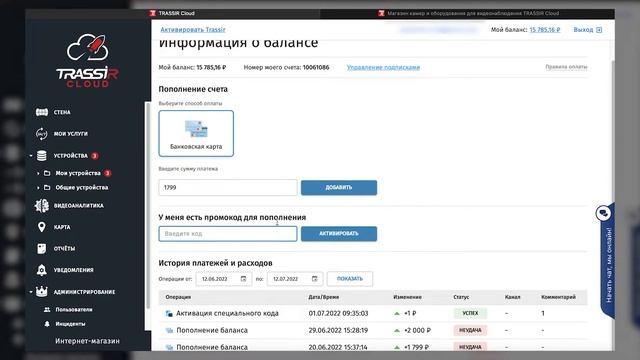Click the red badge on Устройства
640x360 pixels.
pos(95,156)
